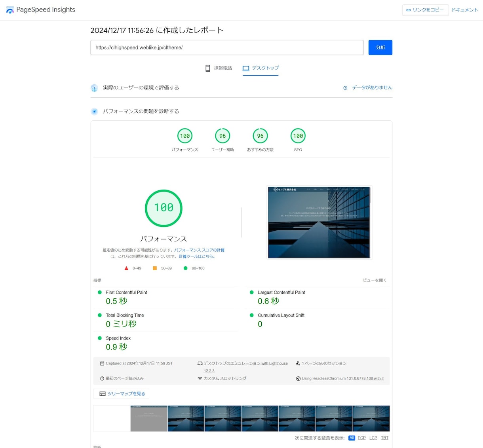Screen dimensions: 483x448
Task: Click the link icon on the copy link button
Action: [x=409, y=10]
